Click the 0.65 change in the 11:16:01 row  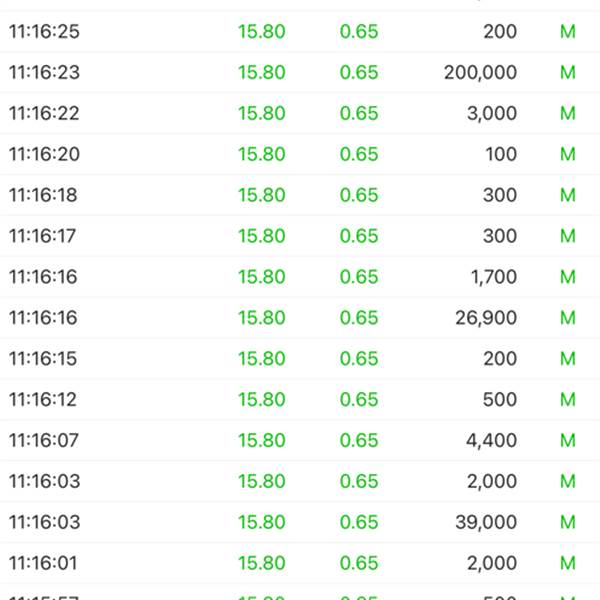(359, 563)
